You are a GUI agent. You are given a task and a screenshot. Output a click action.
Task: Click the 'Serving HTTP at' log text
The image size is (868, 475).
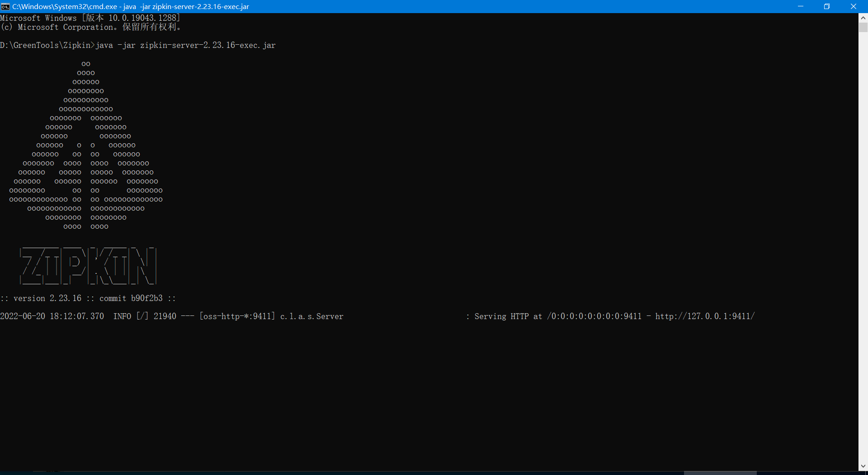(x=508, y=316)
